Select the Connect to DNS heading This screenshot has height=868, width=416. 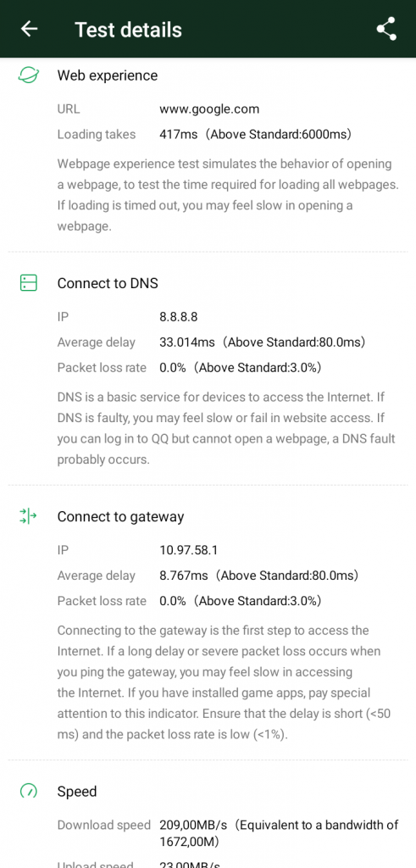[108, 283]
